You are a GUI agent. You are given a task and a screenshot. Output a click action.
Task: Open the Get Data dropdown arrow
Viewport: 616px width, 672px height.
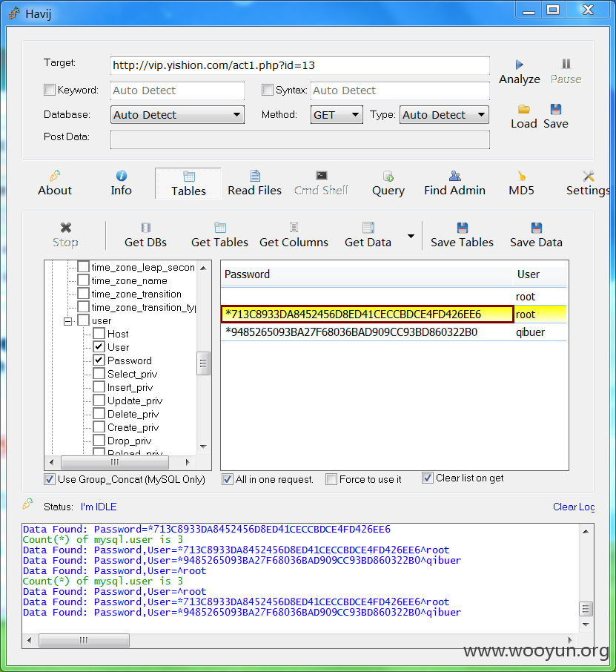pos(411,236)
